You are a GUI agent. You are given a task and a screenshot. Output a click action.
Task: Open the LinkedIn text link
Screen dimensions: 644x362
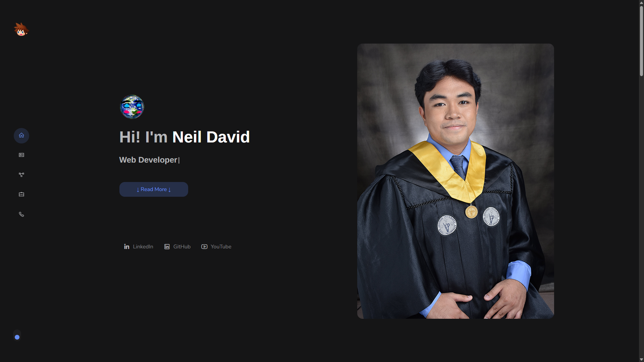(x=143, y=247)
